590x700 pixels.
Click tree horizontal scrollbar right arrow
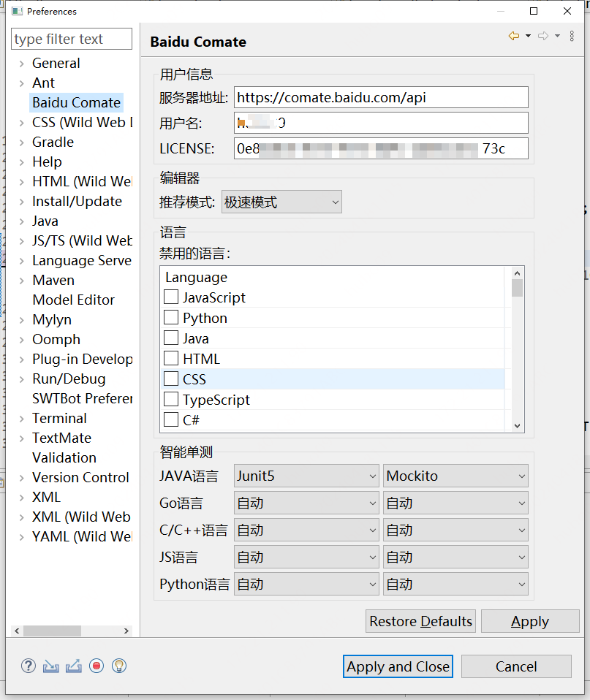pyautogui.click(x=126, y=631)
